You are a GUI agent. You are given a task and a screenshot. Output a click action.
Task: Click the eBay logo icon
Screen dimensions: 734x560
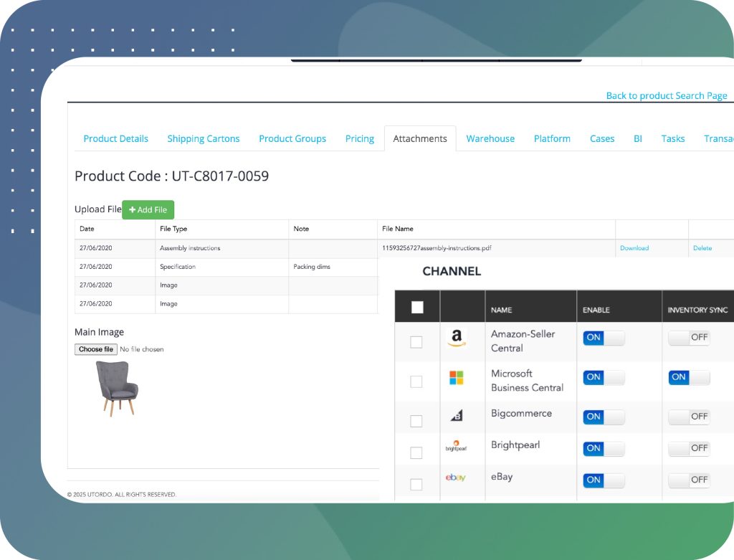(x=456, y=478)
